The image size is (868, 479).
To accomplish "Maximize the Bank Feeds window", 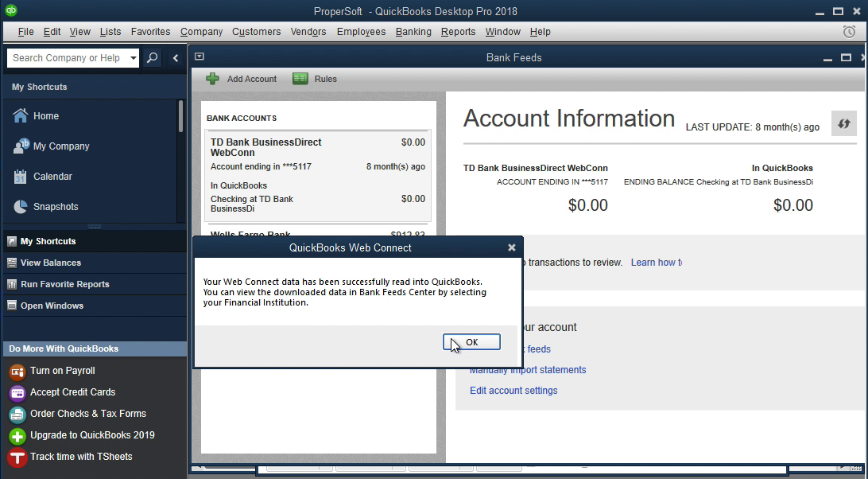I will point(846,57).
